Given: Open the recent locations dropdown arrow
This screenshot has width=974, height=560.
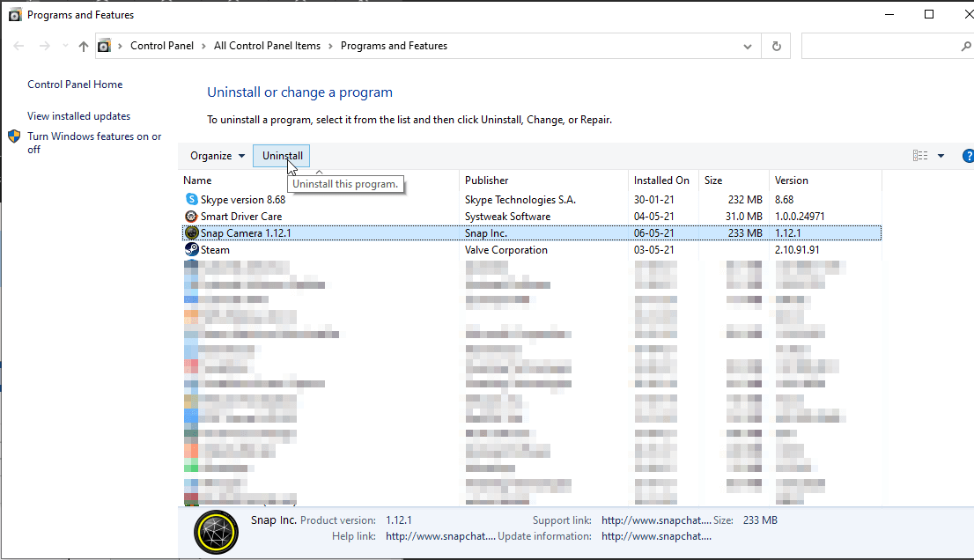Looking at the screenshot, I should pyautogui.click(x=66, y=47).
